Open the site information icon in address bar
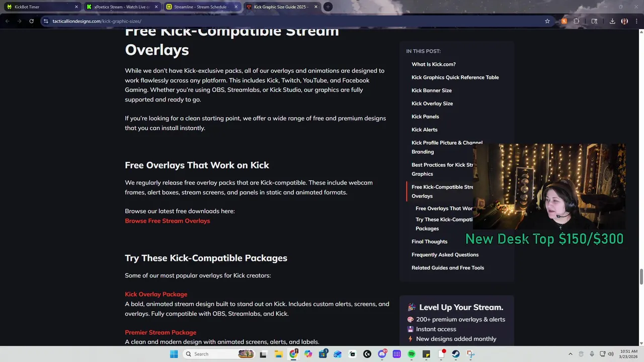 46,21
